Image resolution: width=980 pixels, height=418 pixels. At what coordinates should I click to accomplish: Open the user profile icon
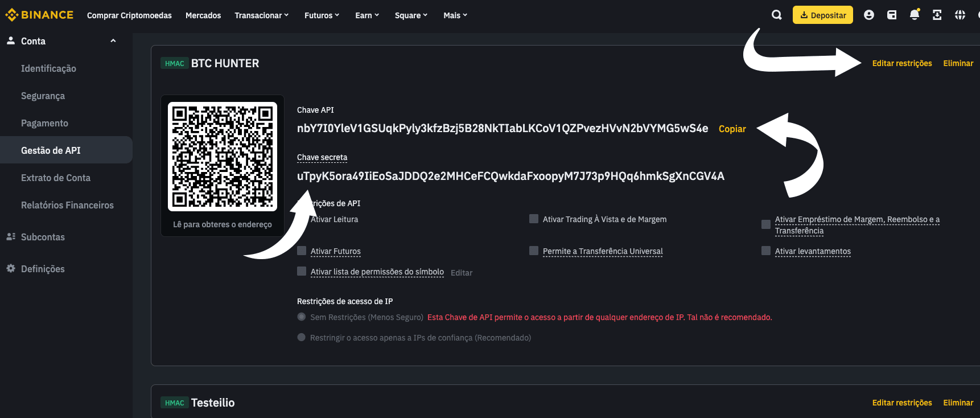(x=869, y=15)
